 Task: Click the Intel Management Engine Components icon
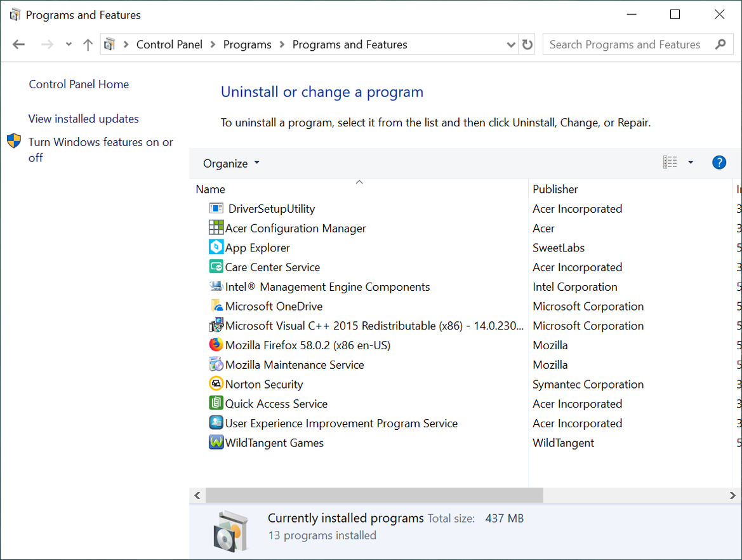216,286
